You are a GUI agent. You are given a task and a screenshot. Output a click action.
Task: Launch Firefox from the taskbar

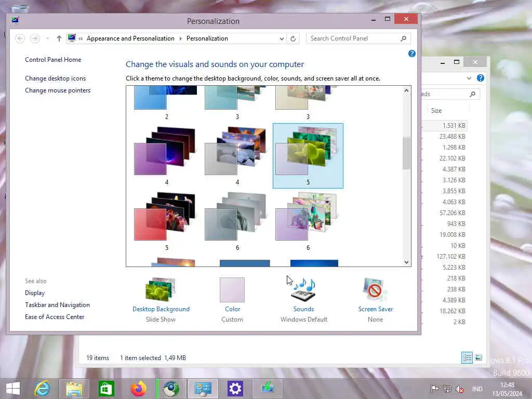pyautogui.click(x=138, y=389)
